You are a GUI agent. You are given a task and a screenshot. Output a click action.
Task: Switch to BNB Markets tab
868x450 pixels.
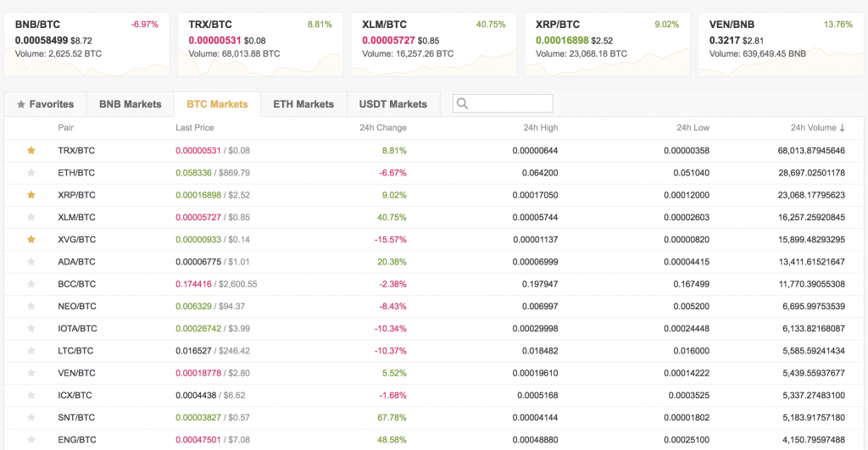pyautogui.click(x=130, y=104)
